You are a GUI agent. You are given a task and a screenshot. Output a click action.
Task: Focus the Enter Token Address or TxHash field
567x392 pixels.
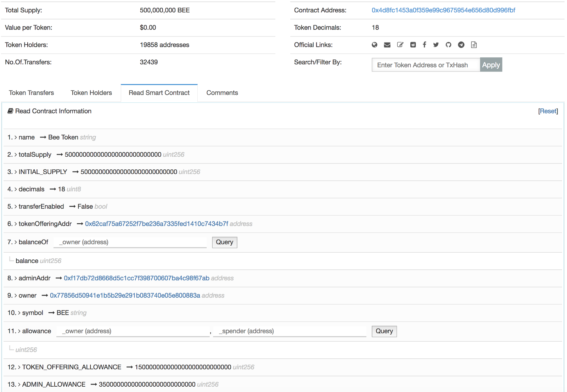click(426, 65)
